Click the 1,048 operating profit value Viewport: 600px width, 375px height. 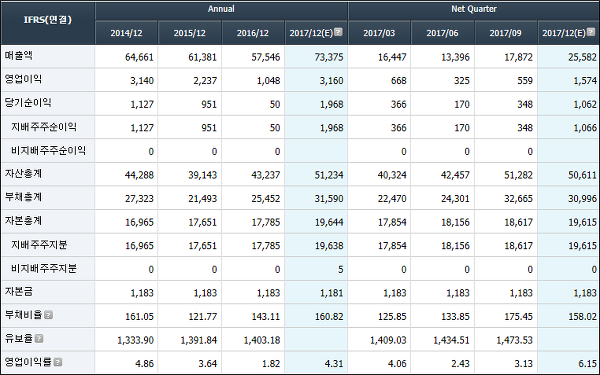[x=268, y=81]
